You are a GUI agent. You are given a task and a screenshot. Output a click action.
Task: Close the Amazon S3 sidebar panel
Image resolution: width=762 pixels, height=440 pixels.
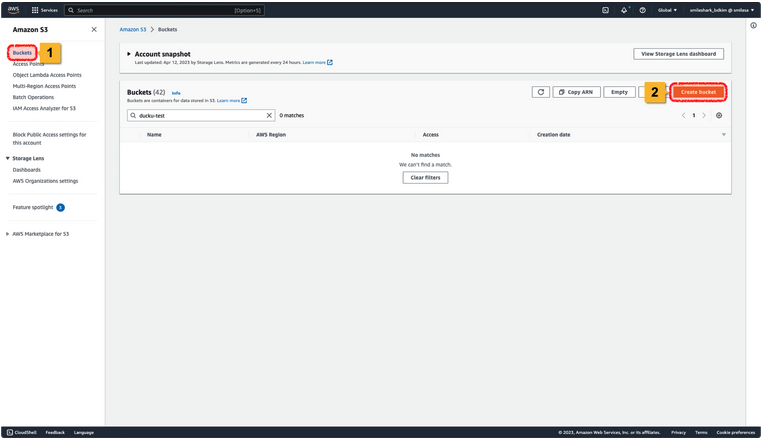[94, 30]
